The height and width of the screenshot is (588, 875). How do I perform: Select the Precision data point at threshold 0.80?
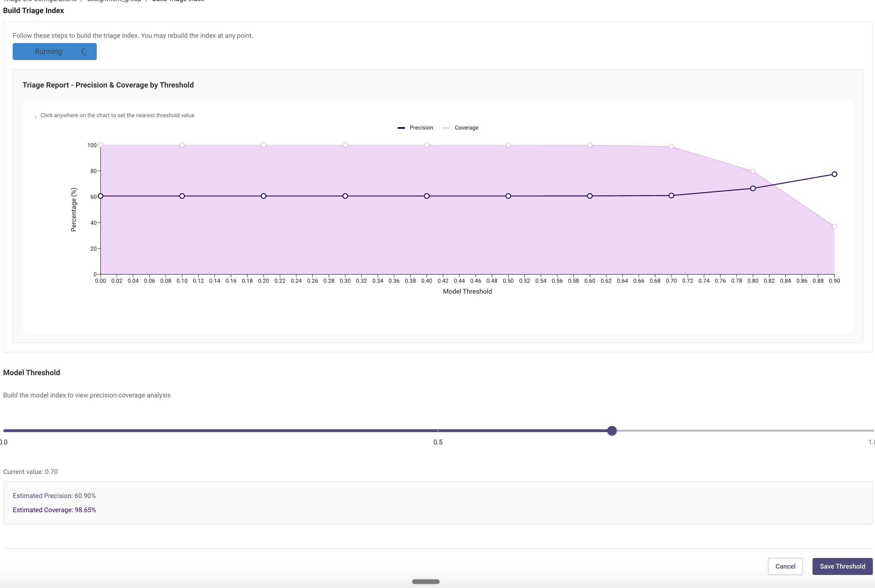[753, 188]
